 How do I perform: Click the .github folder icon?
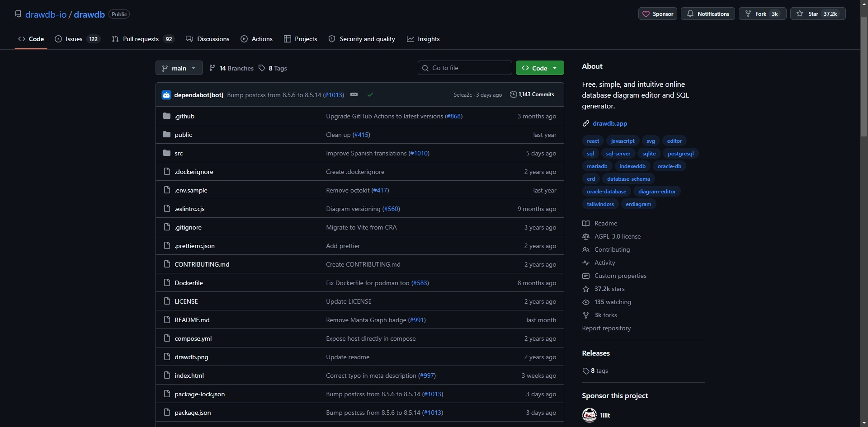tap(167, 116)
